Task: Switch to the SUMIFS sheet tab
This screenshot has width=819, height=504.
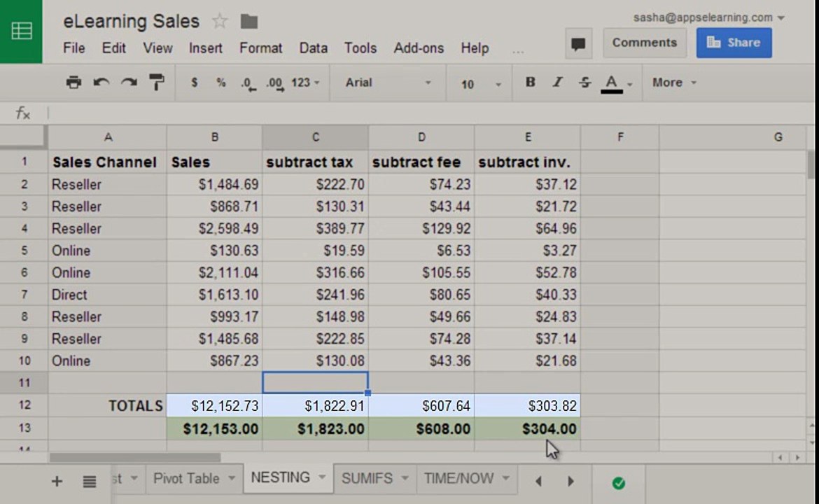Action: click(x=367, y=479)
